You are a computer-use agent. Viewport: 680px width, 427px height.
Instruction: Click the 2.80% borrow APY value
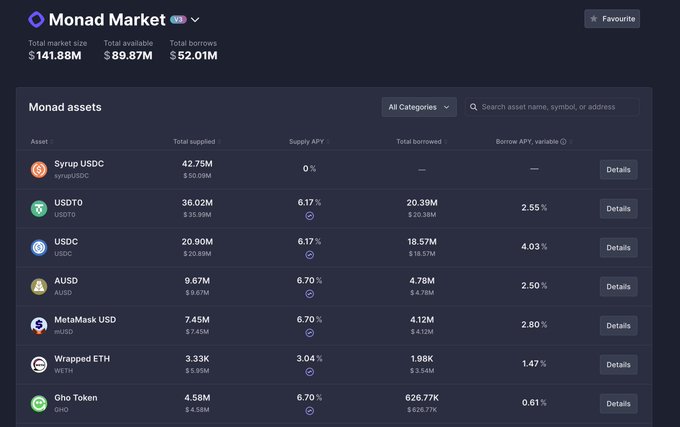pyautogui.click(x=534, y=325)
